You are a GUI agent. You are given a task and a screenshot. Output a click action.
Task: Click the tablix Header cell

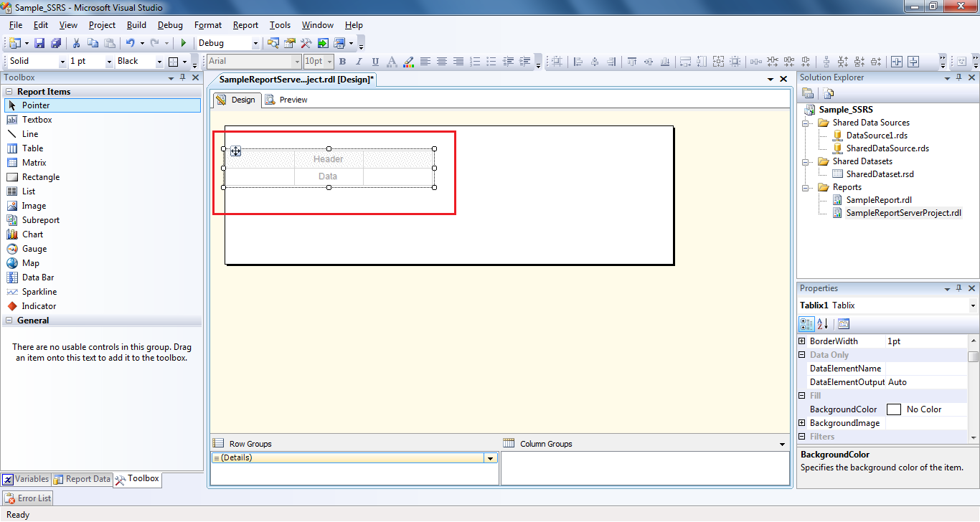click(329, 159)
